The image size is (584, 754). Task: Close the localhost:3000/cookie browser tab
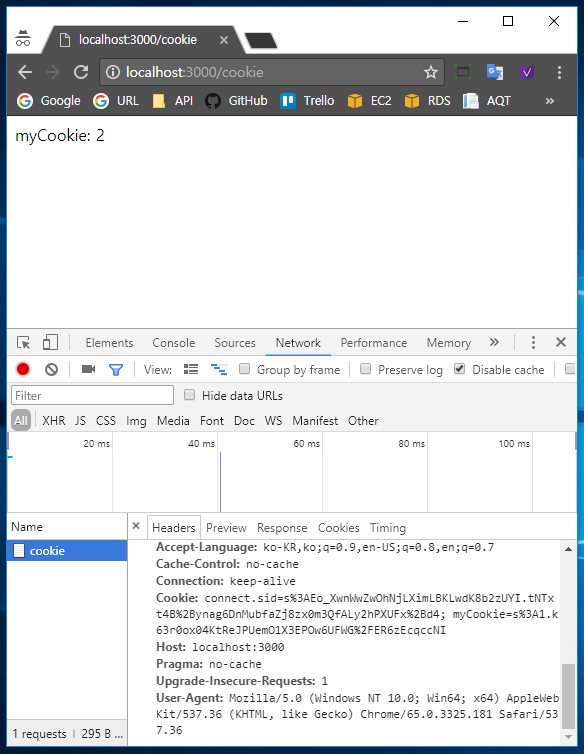pos(224,40)
